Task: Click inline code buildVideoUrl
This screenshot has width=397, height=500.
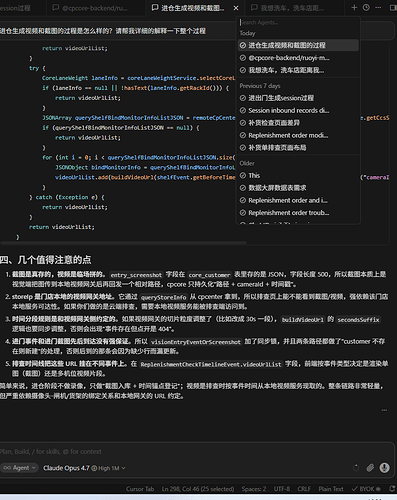Action: pyautogui.click(x=302, y=320)
